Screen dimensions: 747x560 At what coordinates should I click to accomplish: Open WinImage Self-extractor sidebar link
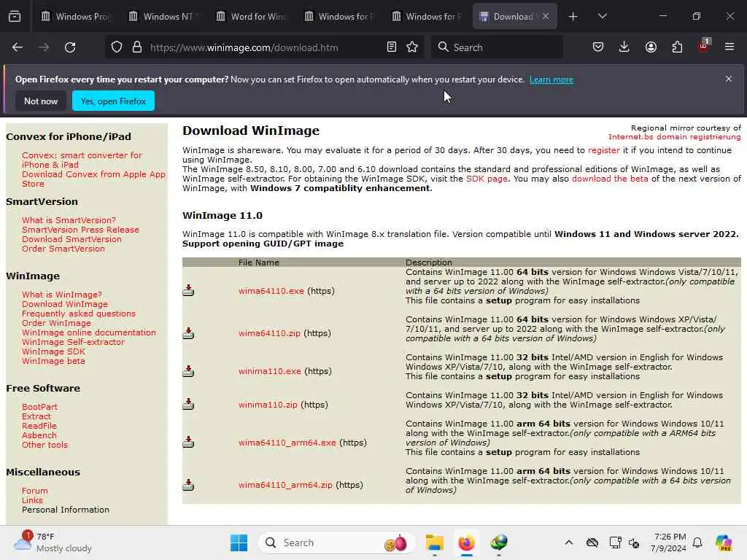point(73,342)
